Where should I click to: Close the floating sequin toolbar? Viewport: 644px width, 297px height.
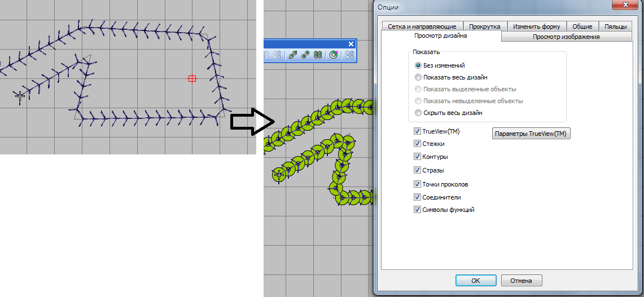[x=351, y=44]
